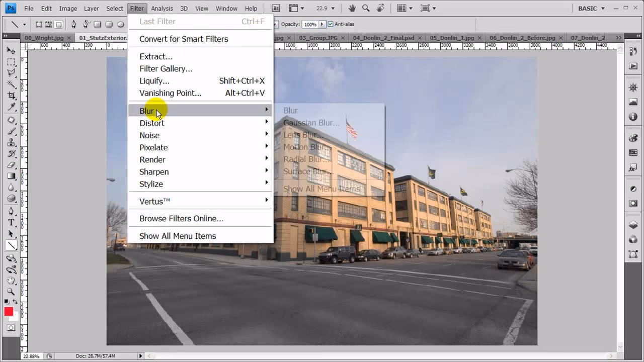The width and height of the screenshot is (644, 362).
Task: Open the Blur filter submenu item
Action: pyautogui.click(x=200, y=110)
